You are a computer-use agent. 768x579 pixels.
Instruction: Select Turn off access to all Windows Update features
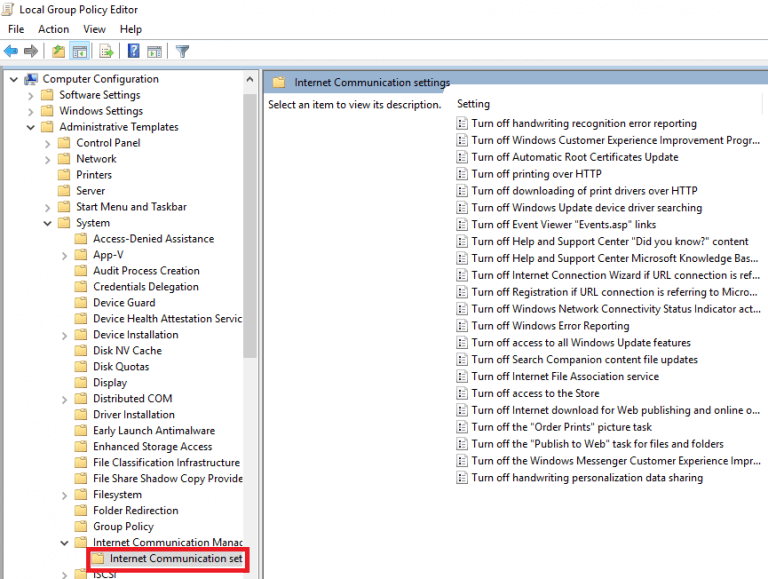[x=581, y=343]
